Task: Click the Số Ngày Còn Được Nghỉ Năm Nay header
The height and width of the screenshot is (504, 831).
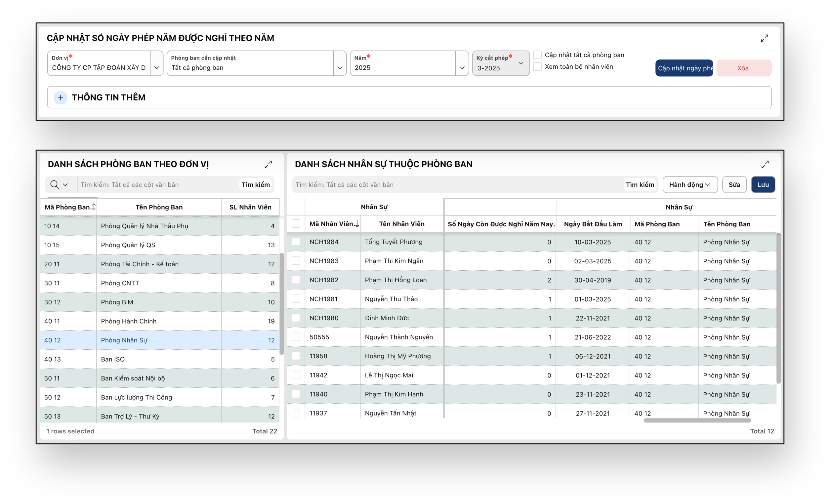Action: click(501, 224)
